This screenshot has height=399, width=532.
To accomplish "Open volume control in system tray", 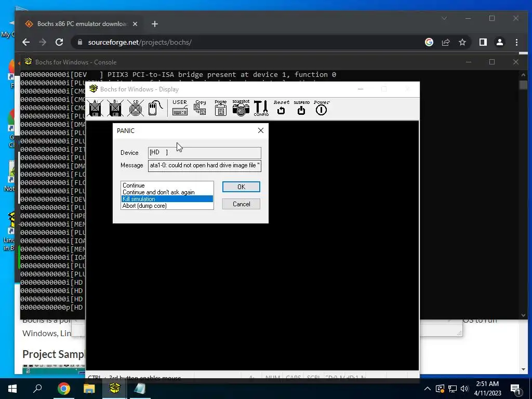I will [464, 389].
